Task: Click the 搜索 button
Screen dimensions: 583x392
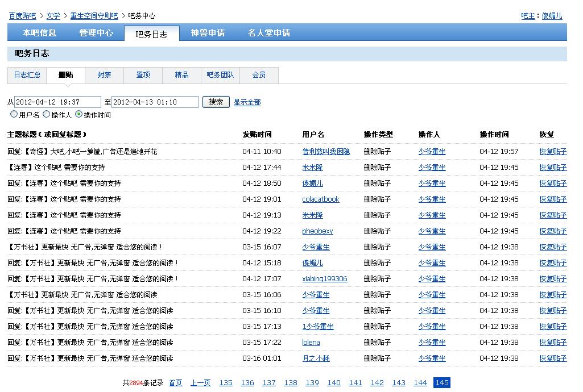Action: pos(216,102)
